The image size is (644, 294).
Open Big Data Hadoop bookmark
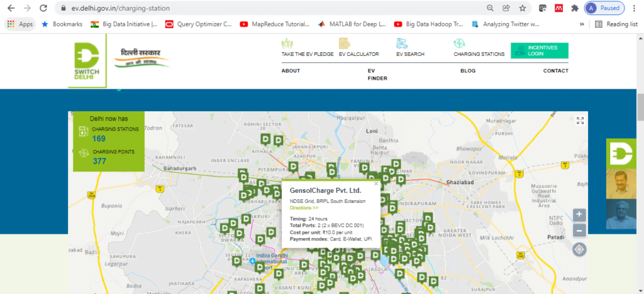tap(428, 24)
